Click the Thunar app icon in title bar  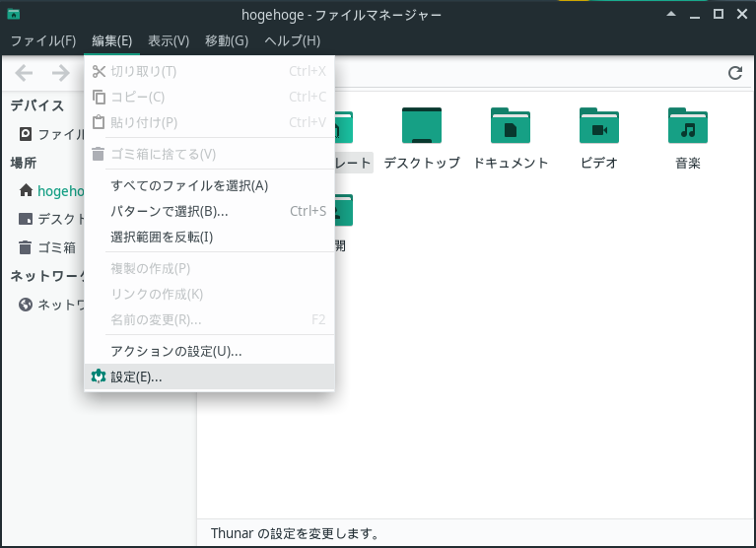coord(14,15)
